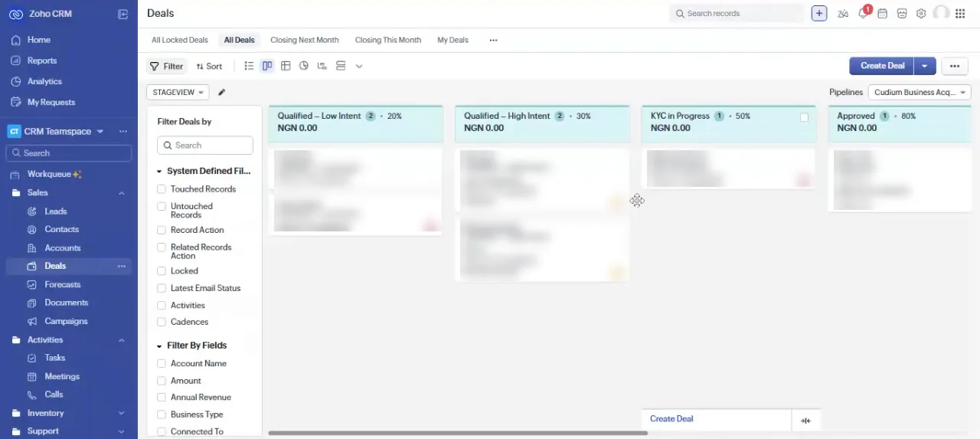Select the All Deals tab

[239, 40]
